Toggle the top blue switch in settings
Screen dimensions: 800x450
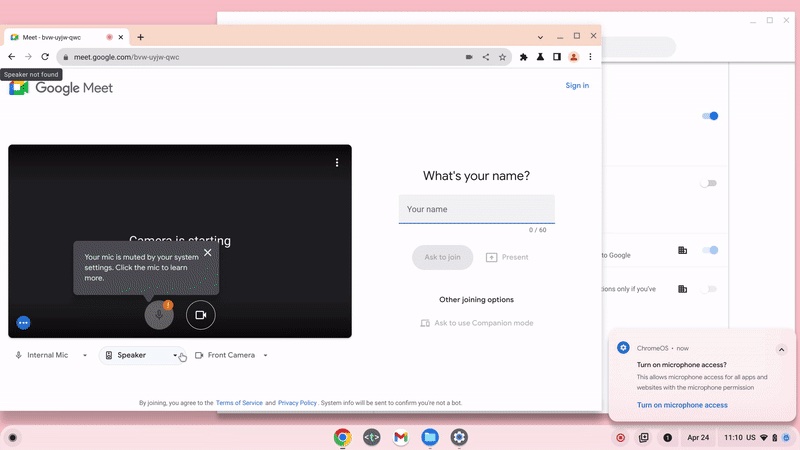710,116
